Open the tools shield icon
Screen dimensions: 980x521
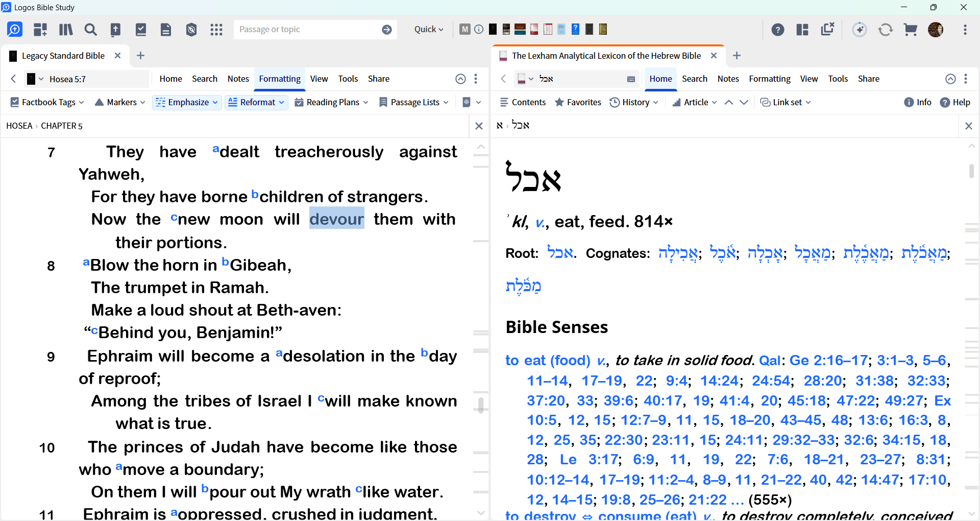[x=191, y=30]
